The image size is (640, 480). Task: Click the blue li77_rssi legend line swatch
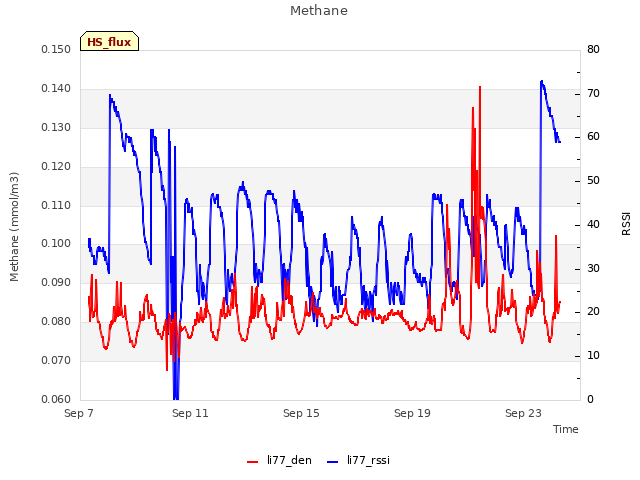333,462
